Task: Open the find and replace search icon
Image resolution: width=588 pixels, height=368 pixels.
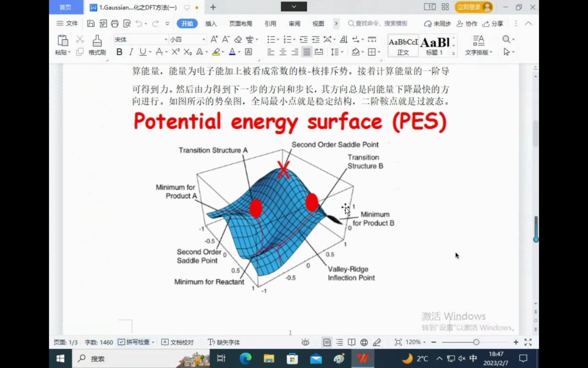Action: (506, 39)
